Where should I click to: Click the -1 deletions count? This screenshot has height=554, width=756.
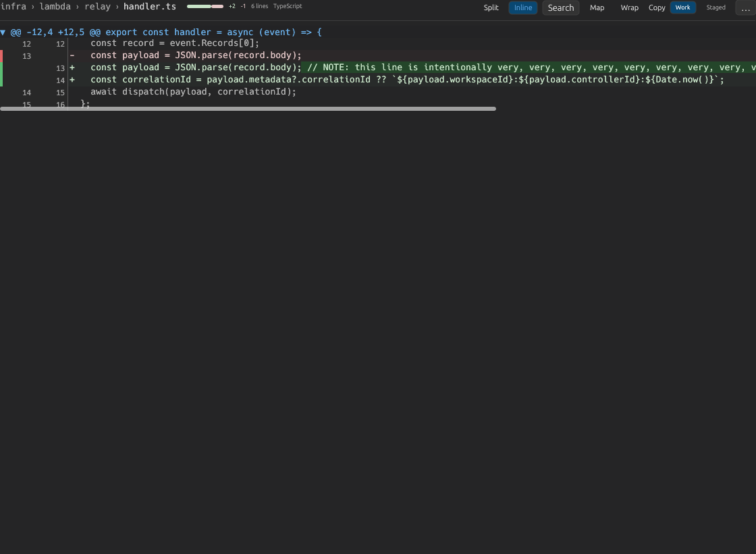(x=243, y=6)
